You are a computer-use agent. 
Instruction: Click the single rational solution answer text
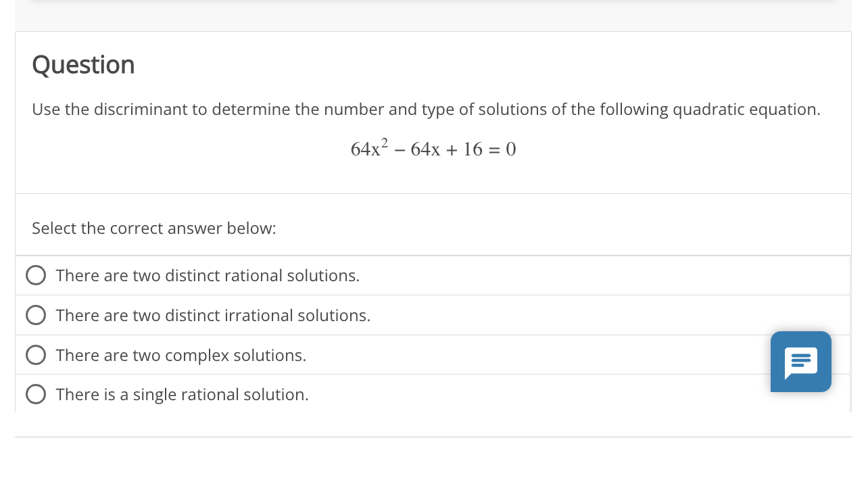point(181,394)
